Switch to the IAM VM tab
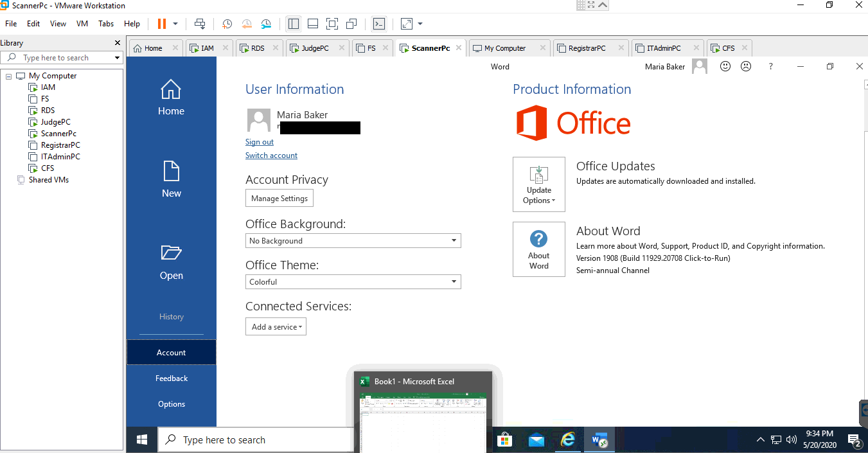The image size is (868, 453). coord(208,48)
